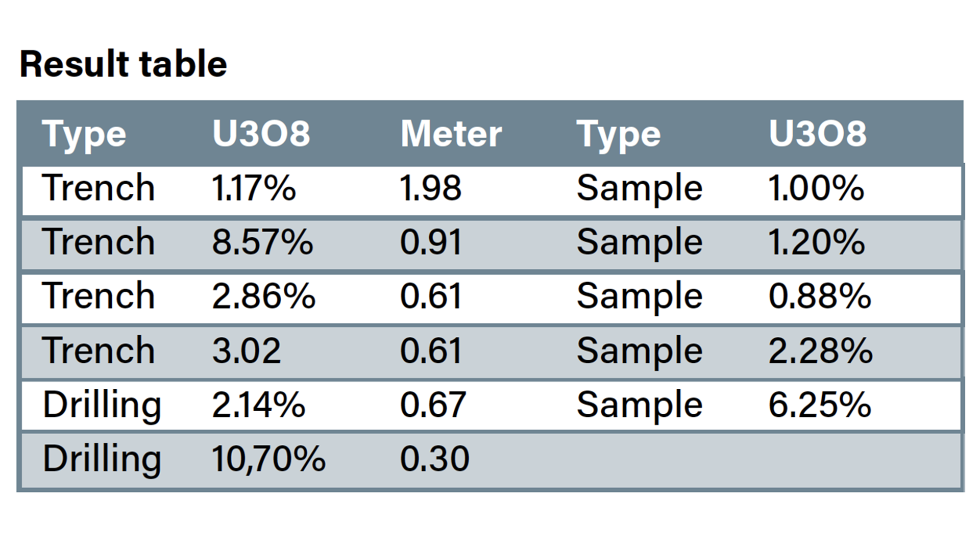980x551 pixels.
Task: Click the 1.98 meter value
Action: [430, 188]
